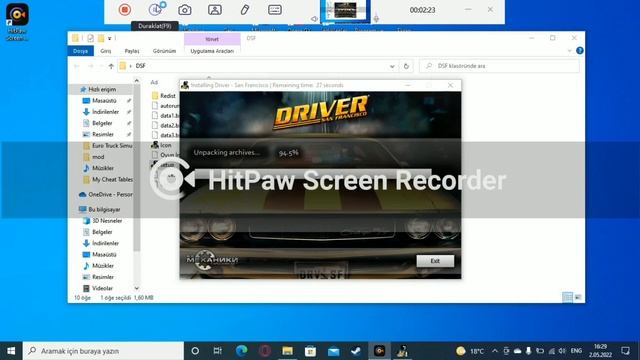The width and height of the screenshot is (640, 360).
Task: Click the recording preview thumbnail
Action: click(x=345, y=10)
